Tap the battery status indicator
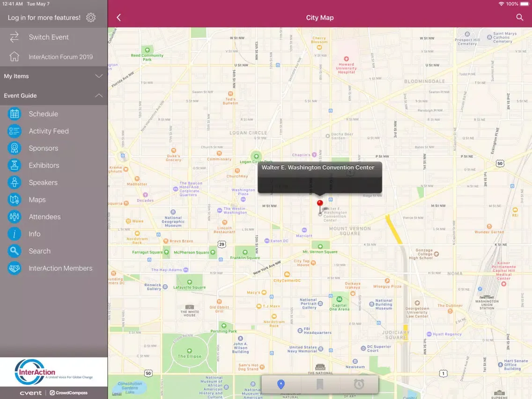 click(524, 4)
